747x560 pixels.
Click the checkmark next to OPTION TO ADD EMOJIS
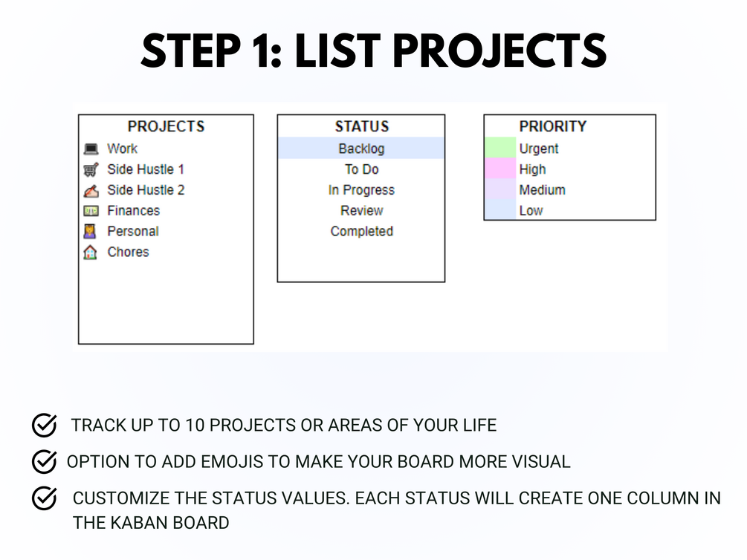[x=45, y=461]
